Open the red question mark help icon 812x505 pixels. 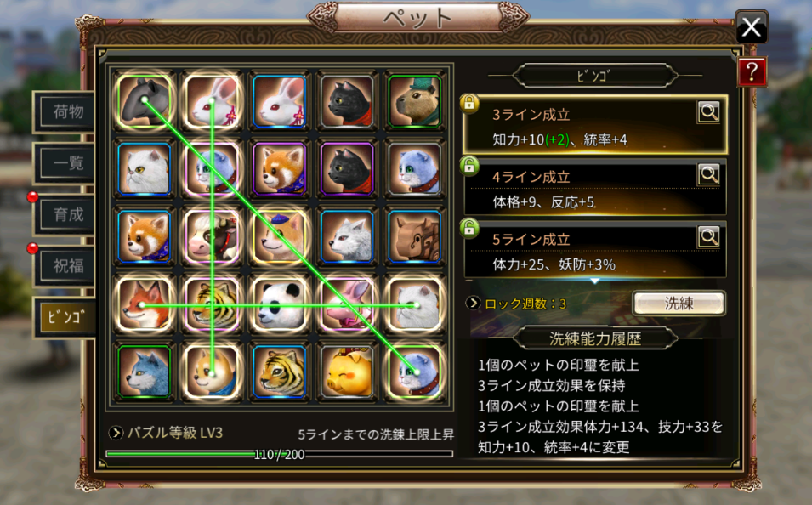click(x=752, y=71)
